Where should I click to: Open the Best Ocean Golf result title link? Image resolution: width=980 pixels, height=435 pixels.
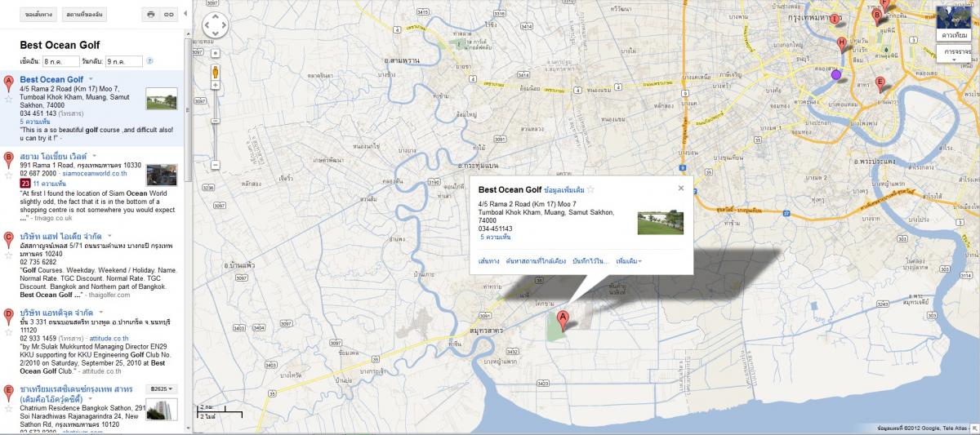(51, 79)
